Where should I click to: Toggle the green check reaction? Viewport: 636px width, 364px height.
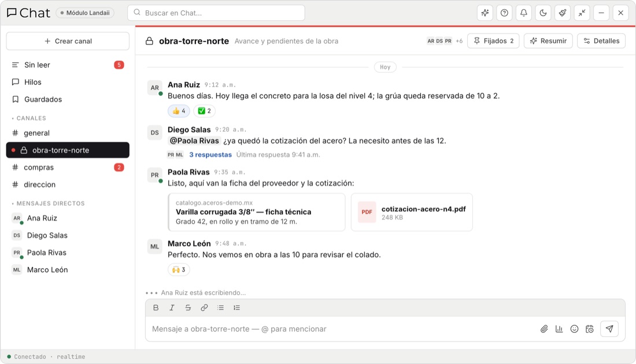pyautogui.click(x=205, y=111)
